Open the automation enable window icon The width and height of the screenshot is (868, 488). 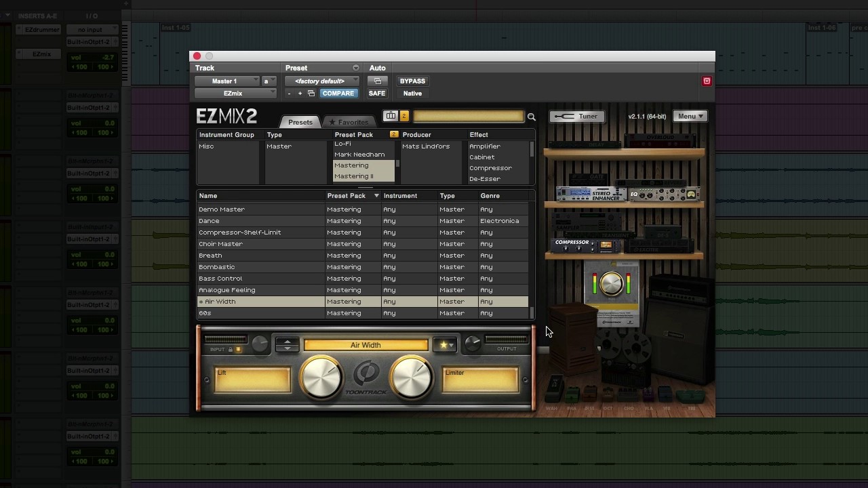tap(377, 81)
